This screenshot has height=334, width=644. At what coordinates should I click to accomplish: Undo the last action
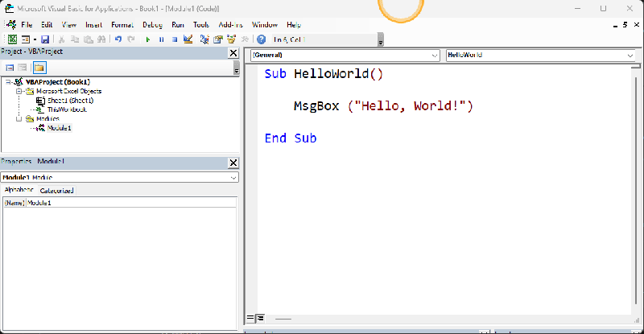click(118, 39)
